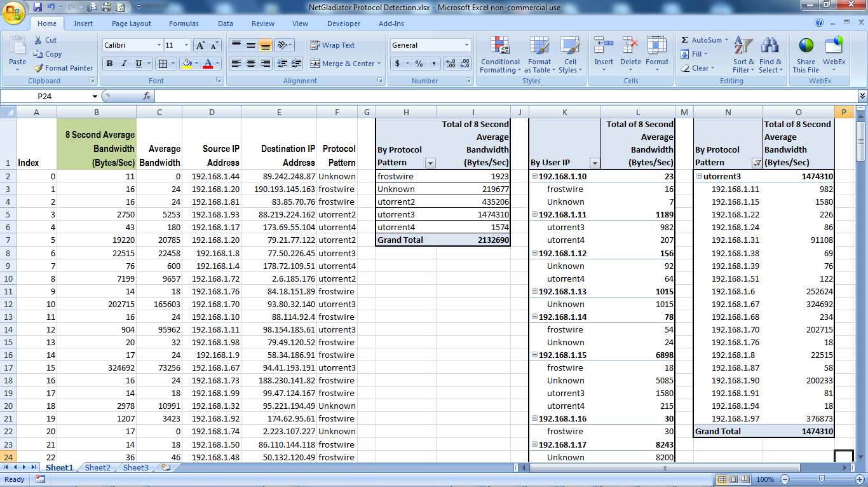
Task: Click the Merge & Center button
Action: (346, 64)
